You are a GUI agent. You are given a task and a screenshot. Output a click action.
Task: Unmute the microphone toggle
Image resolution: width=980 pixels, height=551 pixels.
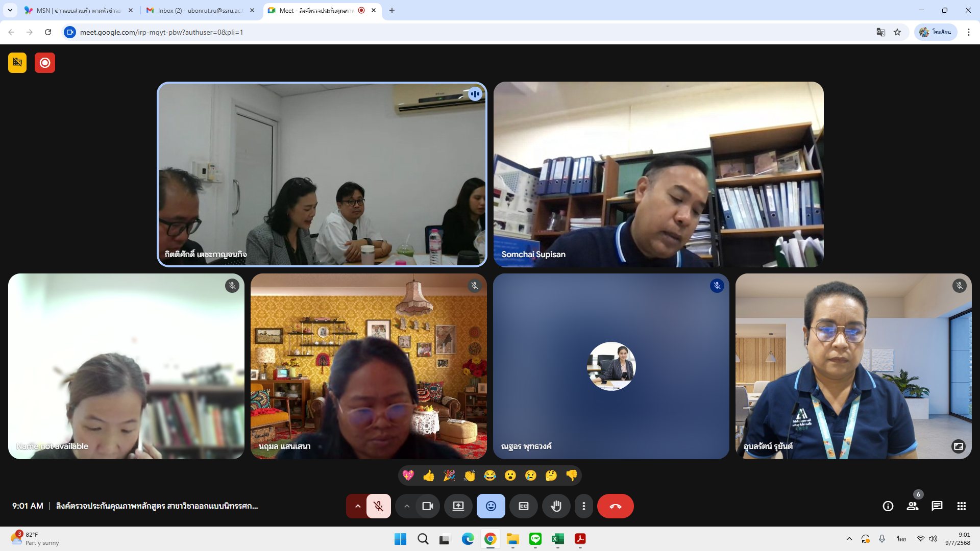tap(378, 506)
